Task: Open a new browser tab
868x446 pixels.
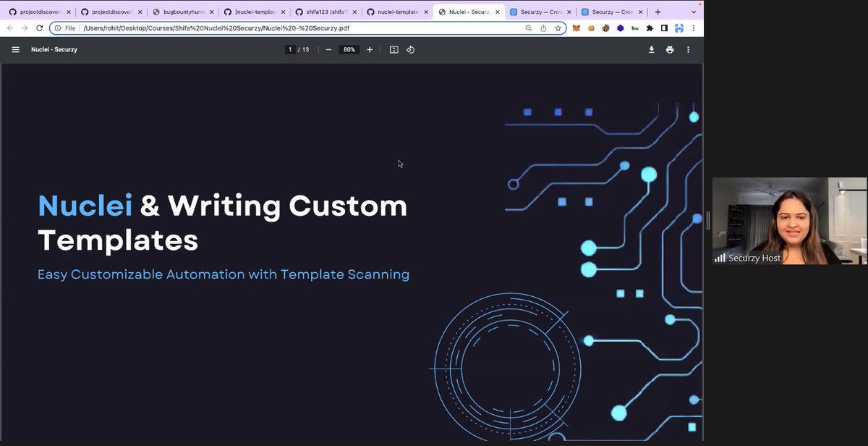Action: click(x=658, y=12)
